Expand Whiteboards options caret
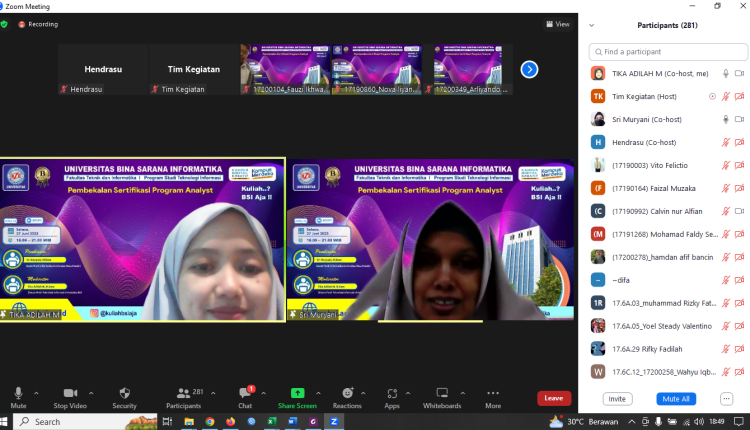Image resolution: width=750 pixels, height=430 pixels. pos(463,393)
